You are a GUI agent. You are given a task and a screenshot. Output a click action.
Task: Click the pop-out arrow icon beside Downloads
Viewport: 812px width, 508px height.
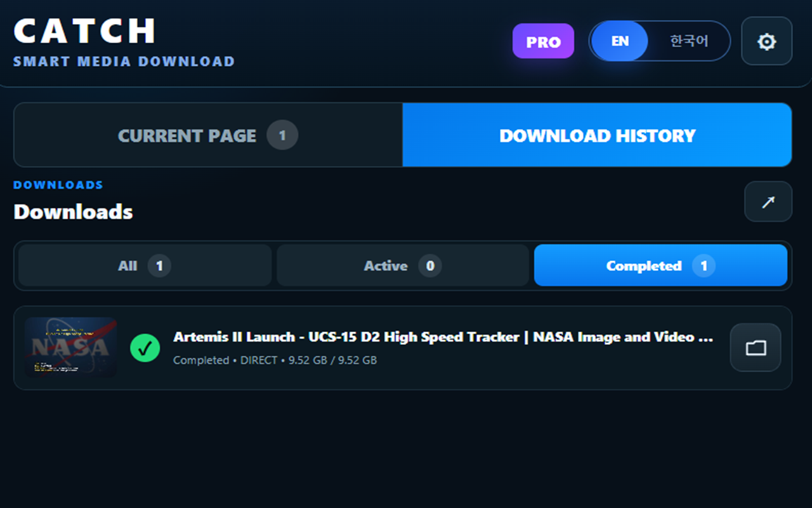coord(768,202)
